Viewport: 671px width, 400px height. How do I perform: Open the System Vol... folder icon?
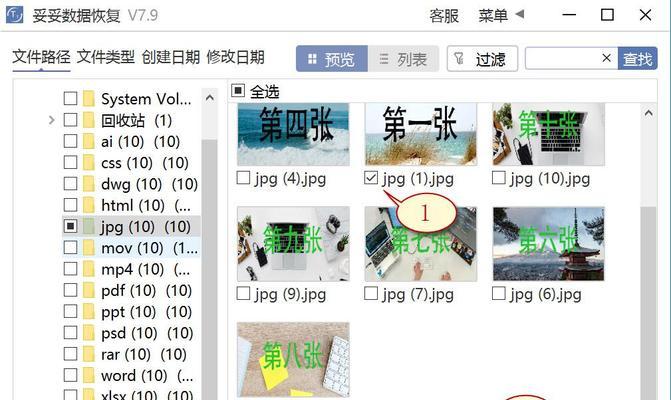pos(89,98)
